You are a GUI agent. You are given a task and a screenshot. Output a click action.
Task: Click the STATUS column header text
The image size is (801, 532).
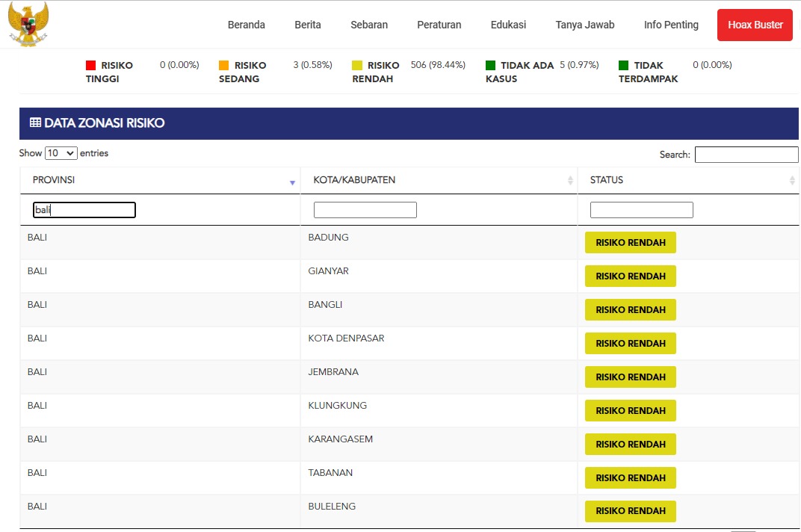point(607,180)
